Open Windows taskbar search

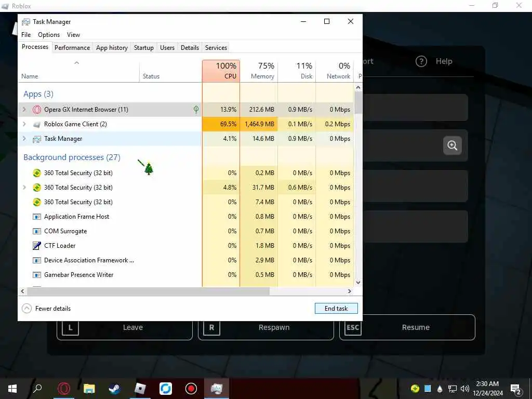(x=37, y=389)
